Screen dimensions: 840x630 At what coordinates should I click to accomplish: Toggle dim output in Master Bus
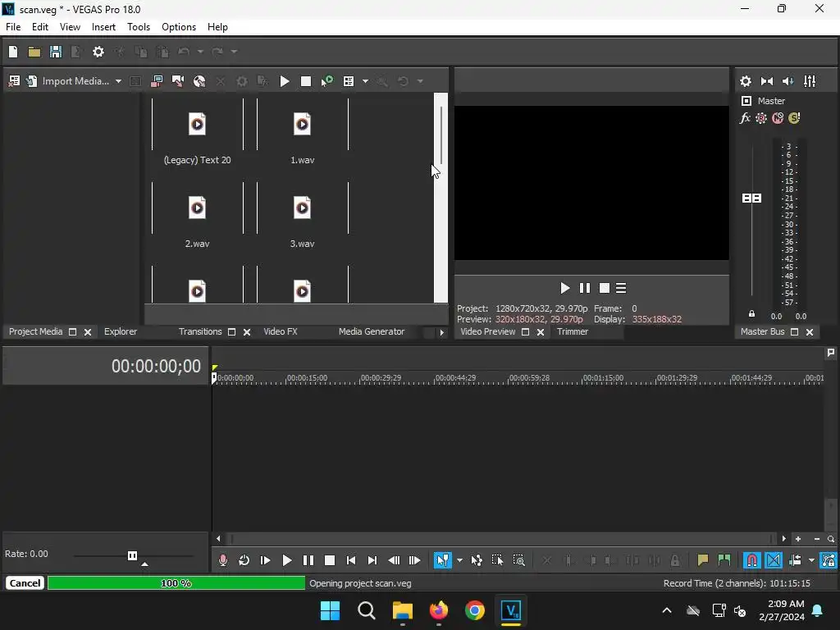pyautogui.click(x=788, y=81)
